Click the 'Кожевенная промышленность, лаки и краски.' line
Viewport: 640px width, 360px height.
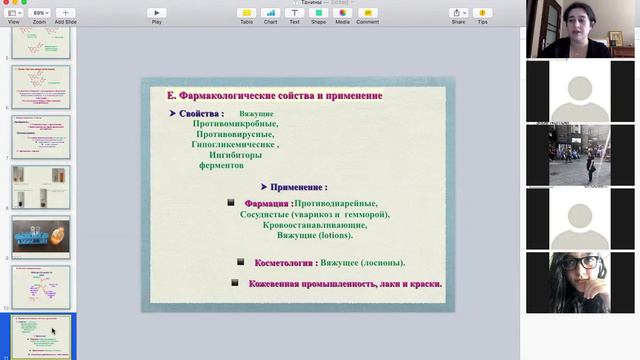[x=345, y=284]
